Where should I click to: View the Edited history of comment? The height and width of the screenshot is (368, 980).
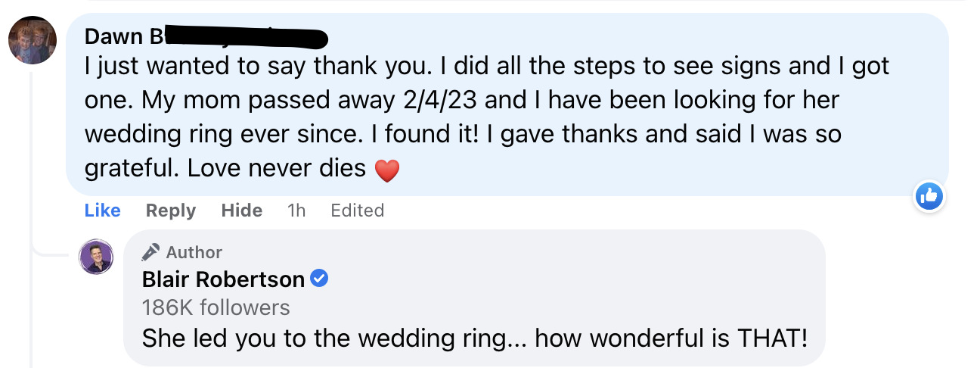[357, 211]
